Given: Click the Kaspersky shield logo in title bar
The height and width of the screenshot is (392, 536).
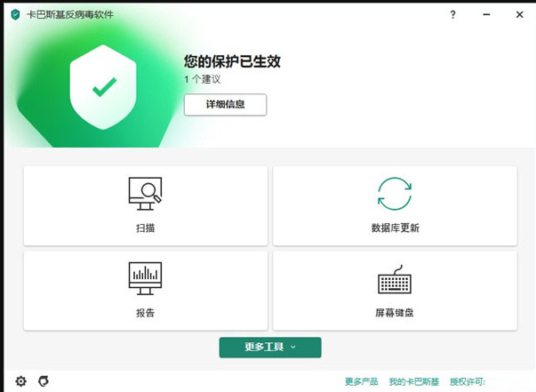Looking at the screenshot, I should point(14,14).
